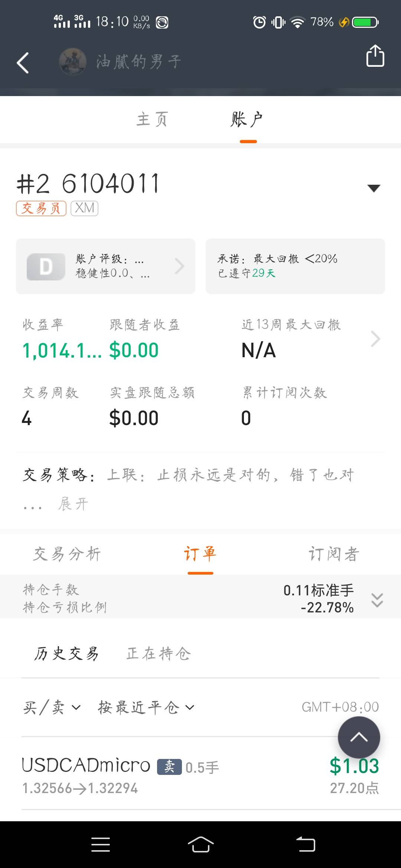This screenshot has height=868, width=401.
Task: Expand the position lots summary chevron
Action: (377, 599)
